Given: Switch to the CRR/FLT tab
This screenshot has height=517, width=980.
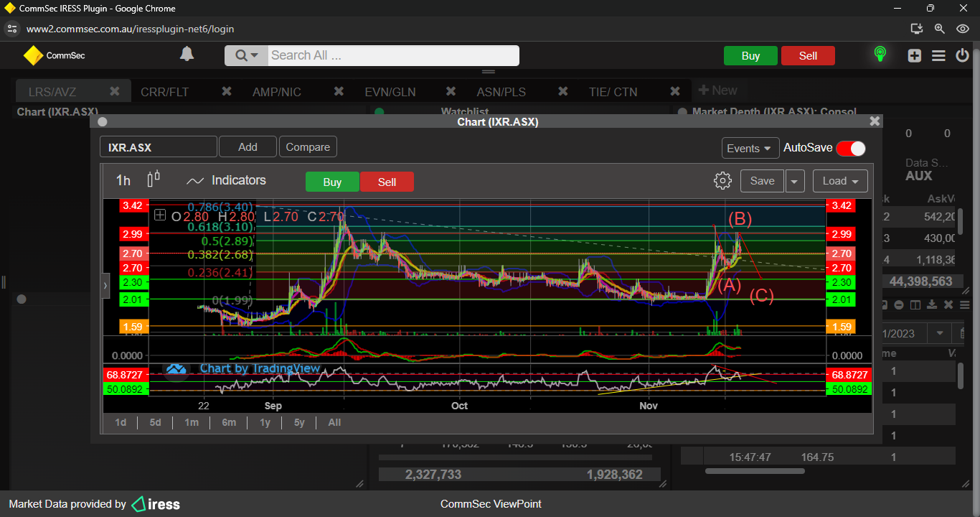Looking at the screenshot, I should click(164, 92).
